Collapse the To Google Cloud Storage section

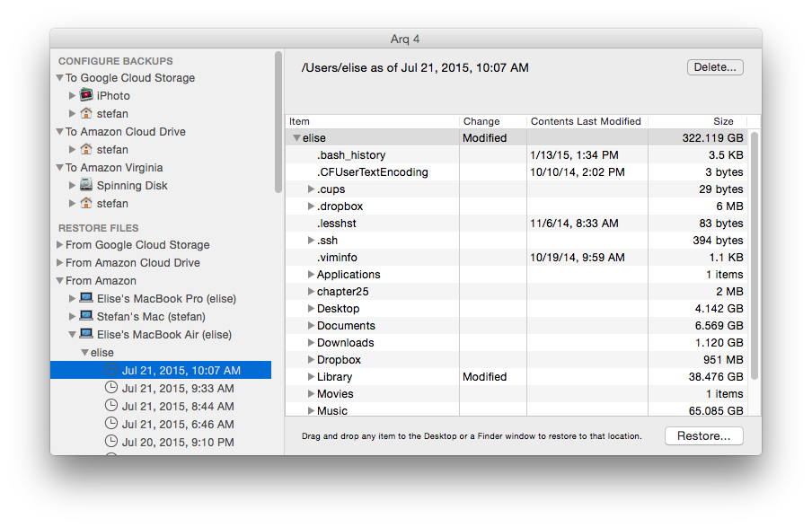60,78
